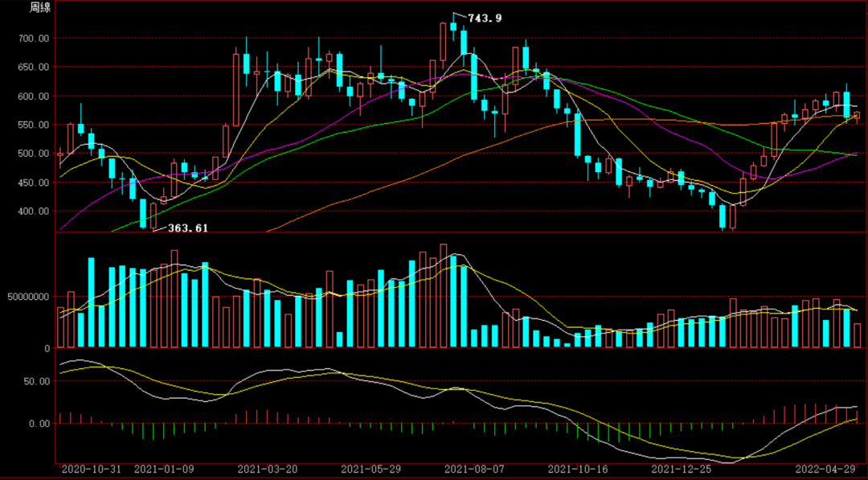The height and width of the screenshot is (480, 868).
Task: Click the 550.00 price axis label
Action: pyautogui.click(x=35, y=125)
